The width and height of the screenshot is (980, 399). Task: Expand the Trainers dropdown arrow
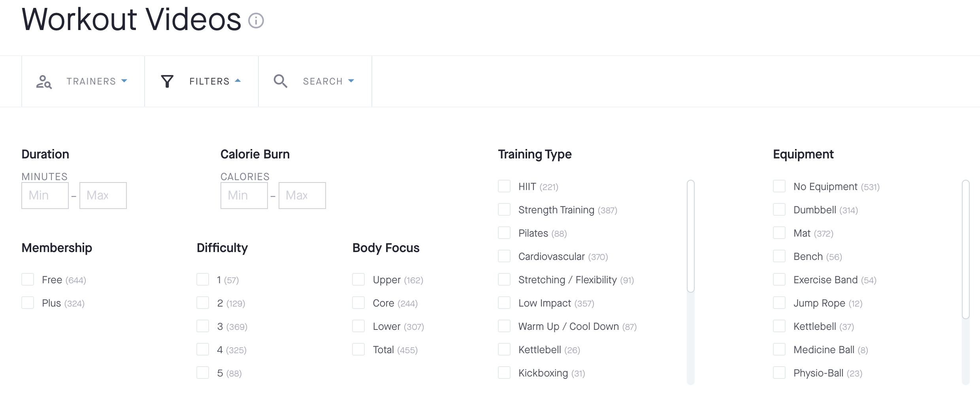[x=124, y=81]
